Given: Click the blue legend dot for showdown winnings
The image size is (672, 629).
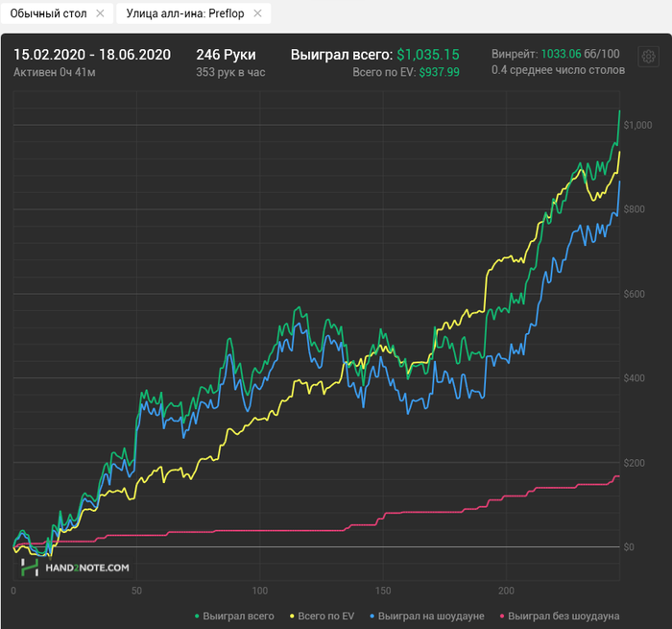Looking at the screenshot, I should tap(372, 617).
